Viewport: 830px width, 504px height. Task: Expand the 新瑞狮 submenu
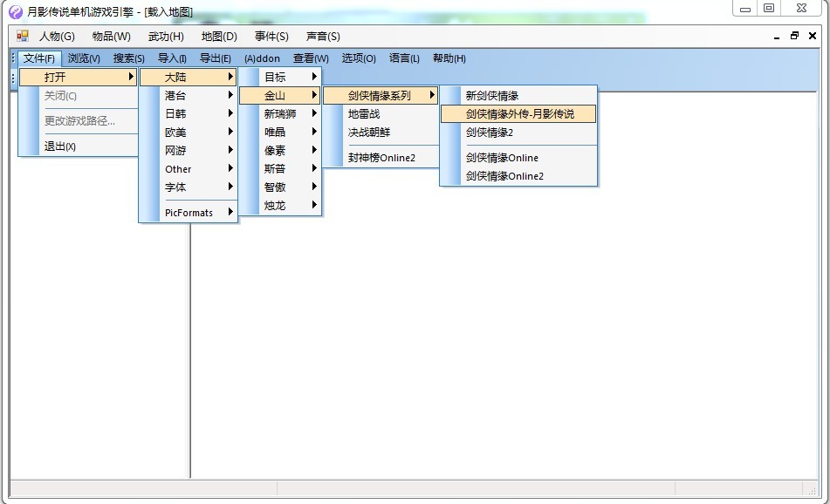click(x=279, y=113)
